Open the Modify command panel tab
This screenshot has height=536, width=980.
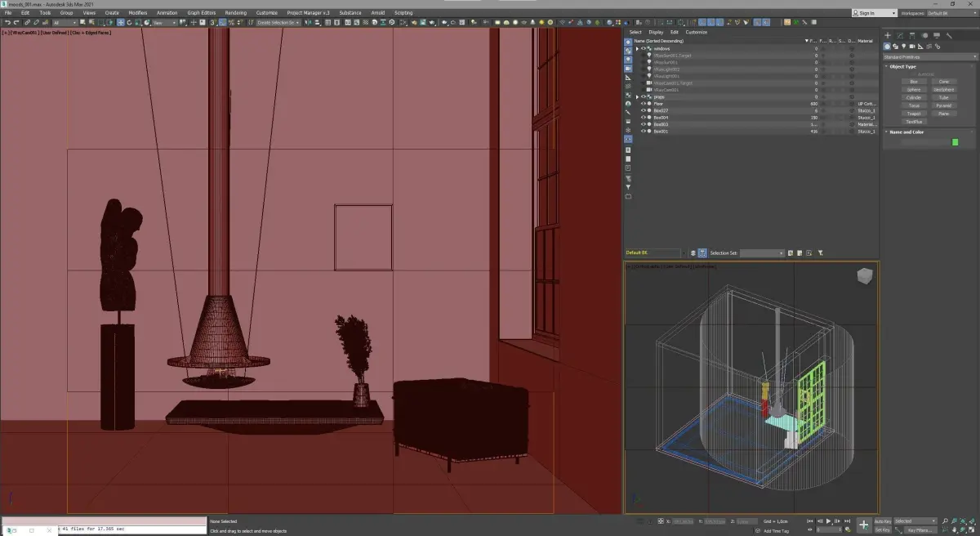coord(900,35)
